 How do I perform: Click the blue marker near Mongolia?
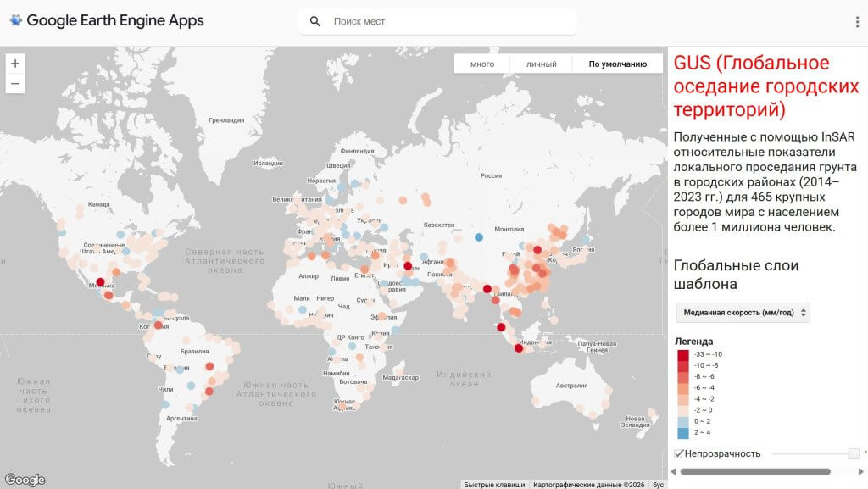479,237
